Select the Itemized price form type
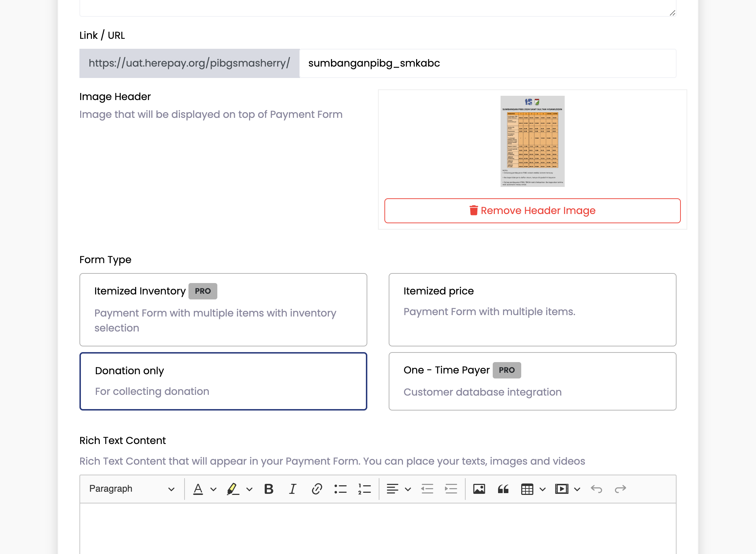The width and height of the screenshot is (756, 554). click(532, 309)
